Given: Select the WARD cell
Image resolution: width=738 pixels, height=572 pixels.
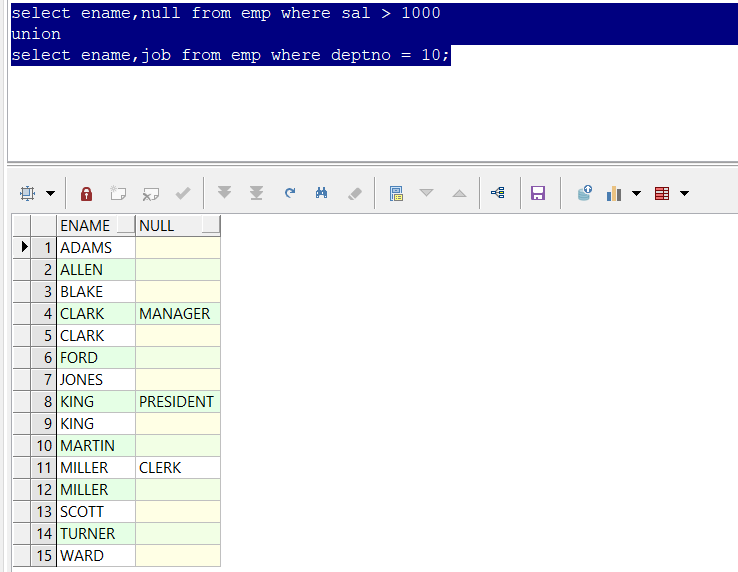Looking at the screenshot, I should coord(96,556).
